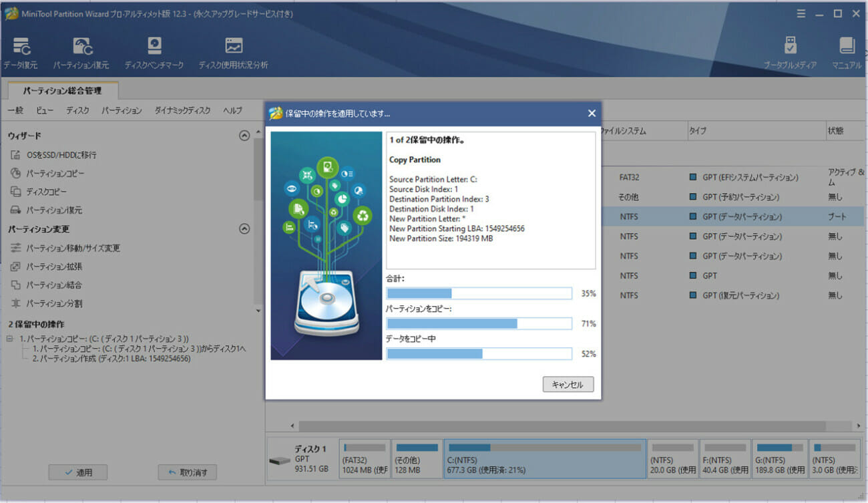Viewport: 868px width, 503px height.
Task: Open the ディスク menu
Action: pyautogui.click(x=77, y=111)
